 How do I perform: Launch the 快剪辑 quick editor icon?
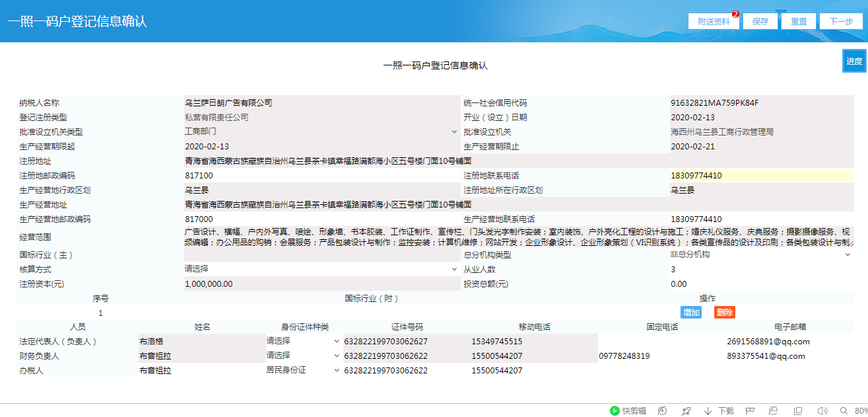coord(627,410)
